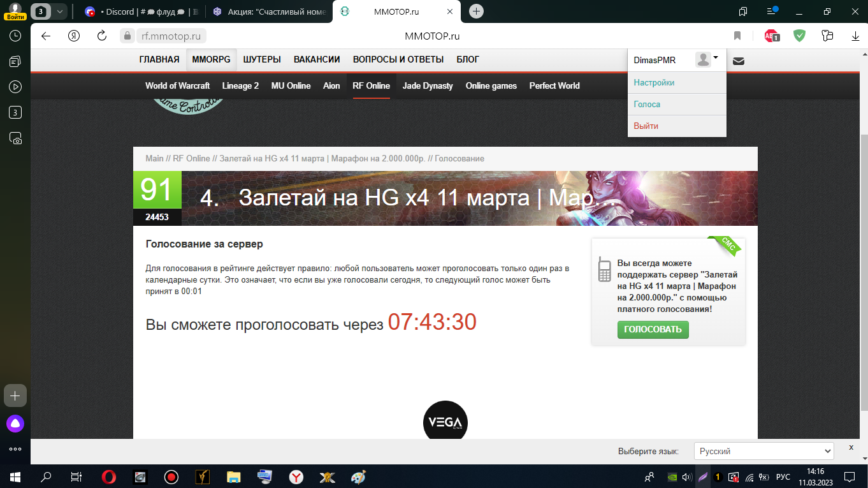Open the ВАКАНСИИ menu item
Viewport: 868px width, 488px height.
317,59
